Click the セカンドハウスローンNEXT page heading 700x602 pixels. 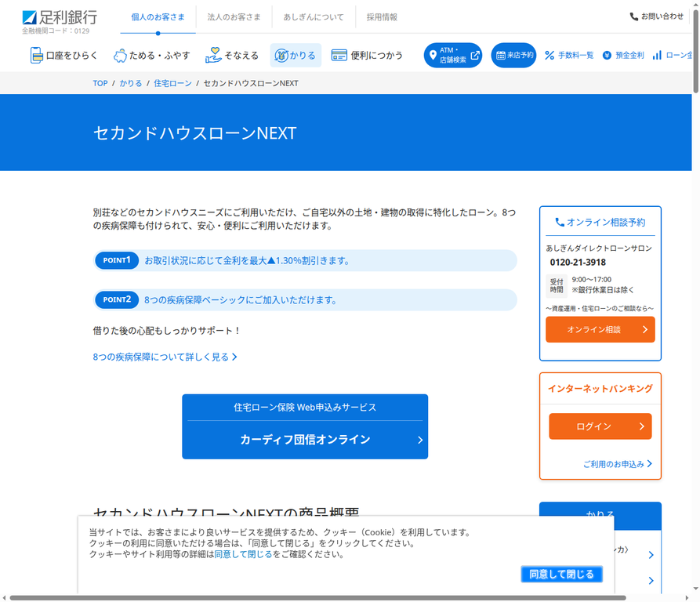click(194, 133)
